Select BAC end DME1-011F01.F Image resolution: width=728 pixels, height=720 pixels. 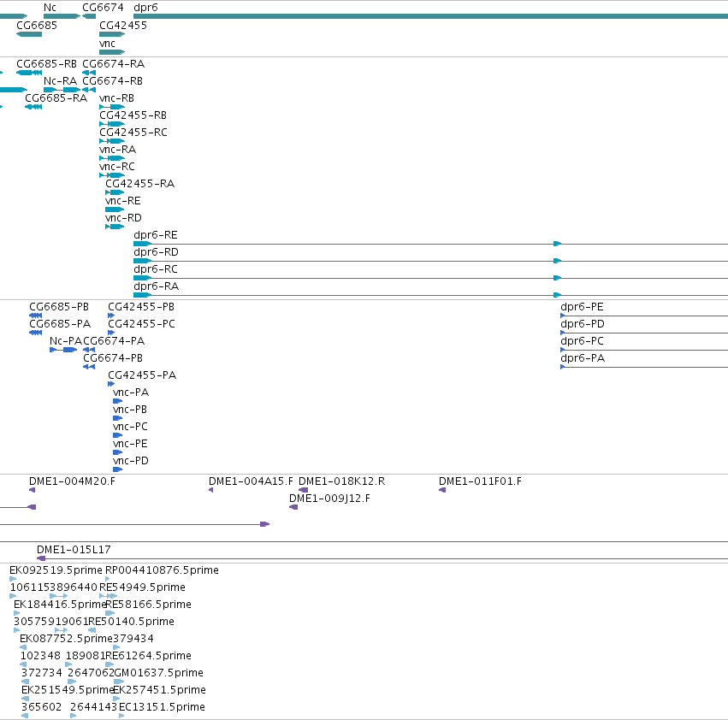[480, 482]
